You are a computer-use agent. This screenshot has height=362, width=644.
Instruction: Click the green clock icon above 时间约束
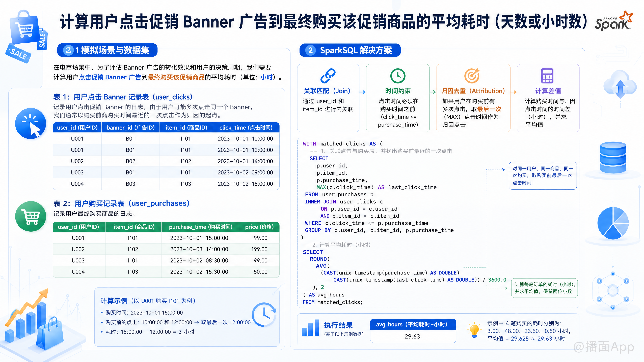click(x=397, y=76)
